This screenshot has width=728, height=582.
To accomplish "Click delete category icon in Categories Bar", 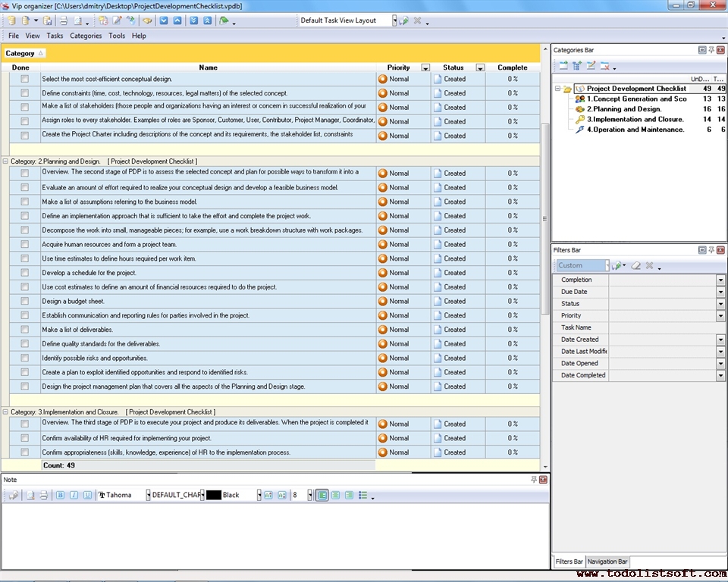I will pos(605,66).
